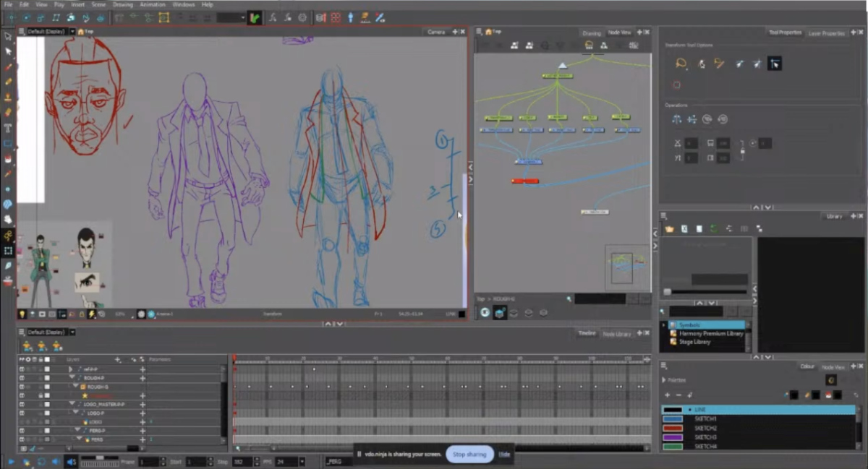Click the Add Layers plus icon in the Timeline
The height and width of the screenshot is (469, 868).
tap(118, 360)
